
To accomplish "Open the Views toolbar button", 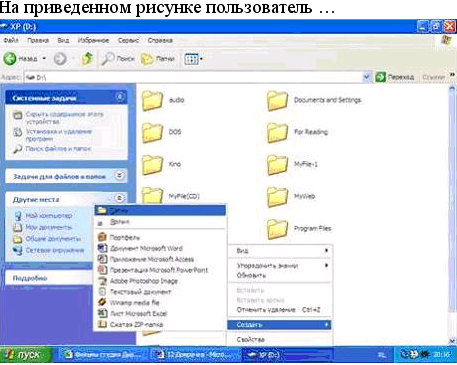I will pyautogui.click(x=191, y=59).
